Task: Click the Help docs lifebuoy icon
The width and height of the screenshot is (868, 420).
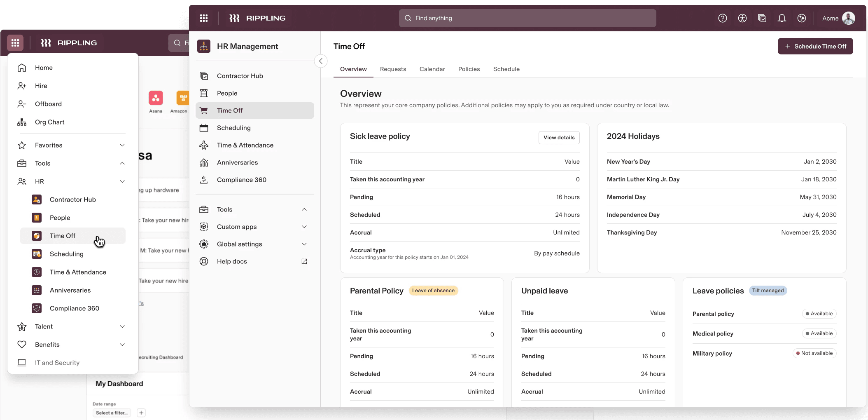Action: (x=204, y=261)
